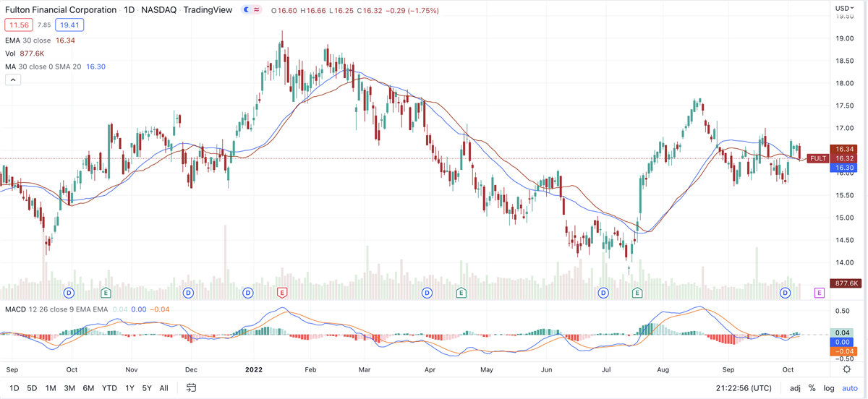Click the first D dividend marker near October
This screenshot has height=399, width=868.
(69, 293)
